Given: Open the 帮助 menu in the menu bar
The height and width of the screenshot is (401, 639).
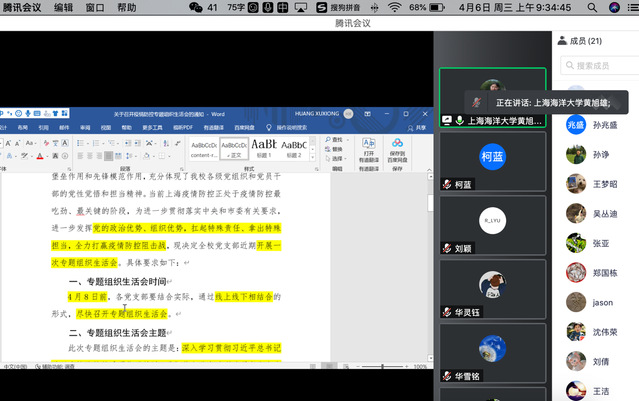Looking at the screenshot, I should point(127,7).
